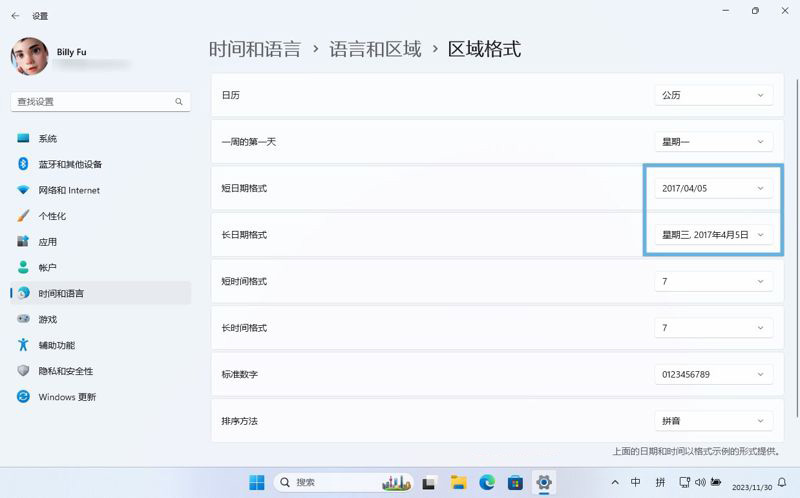Open File Explorer from the taskbar
The image size is (800, 498).
(x=458, y=482)
